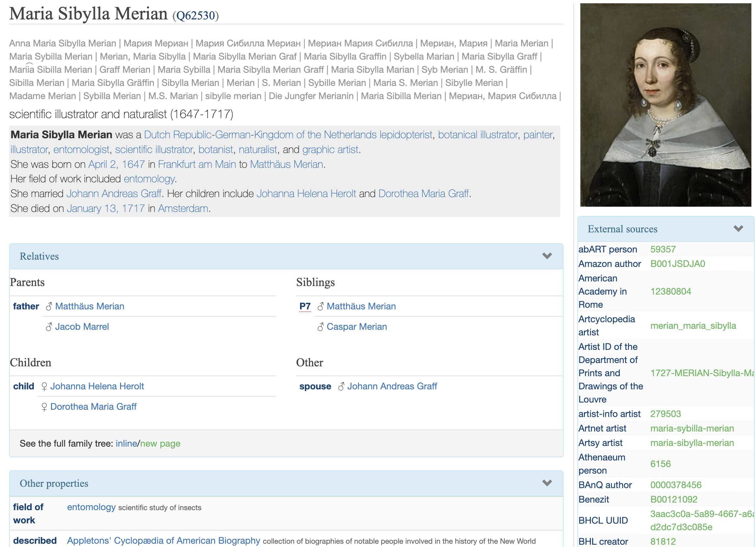Open Appletons' Cyclopædia of American Biography

coord(163,541)
